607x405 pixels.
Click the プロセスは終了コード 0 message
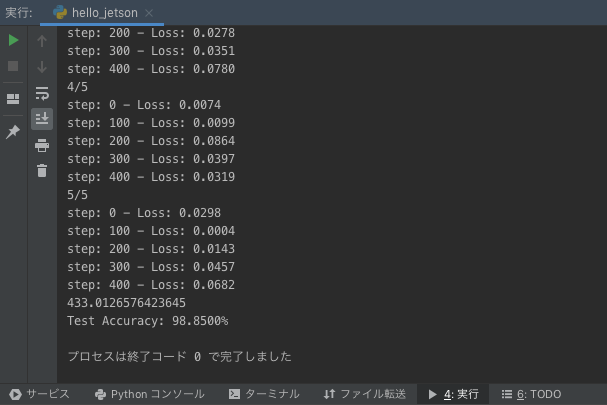[x=179, y=357]
